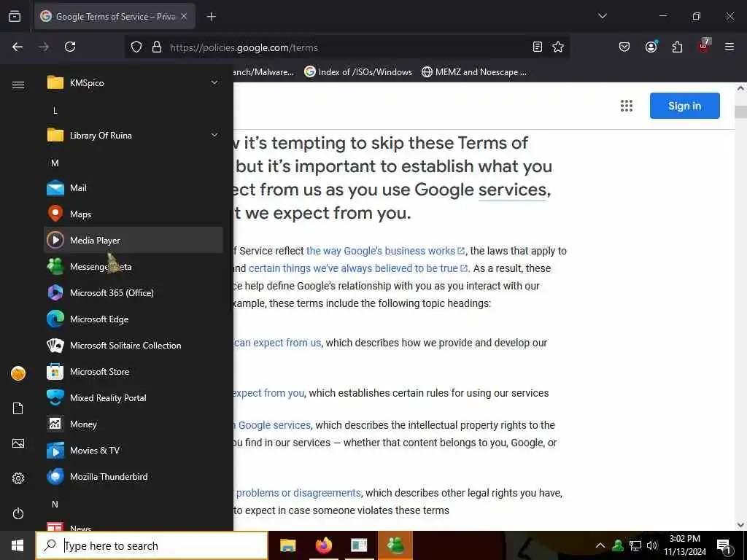Jump to letter M section header
Screen dimensions: 747x560
(55, 163)
